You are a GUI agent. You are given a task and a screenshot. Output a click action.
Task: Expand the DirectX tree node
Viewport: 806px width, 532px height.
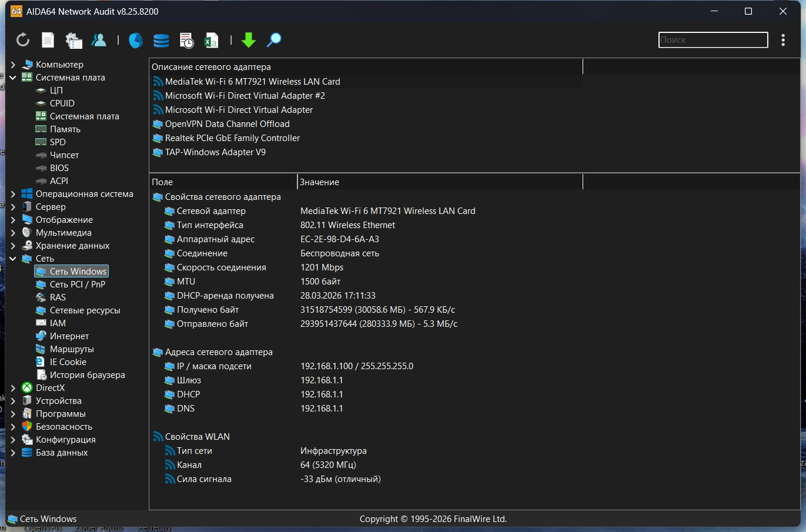[13, 388]
